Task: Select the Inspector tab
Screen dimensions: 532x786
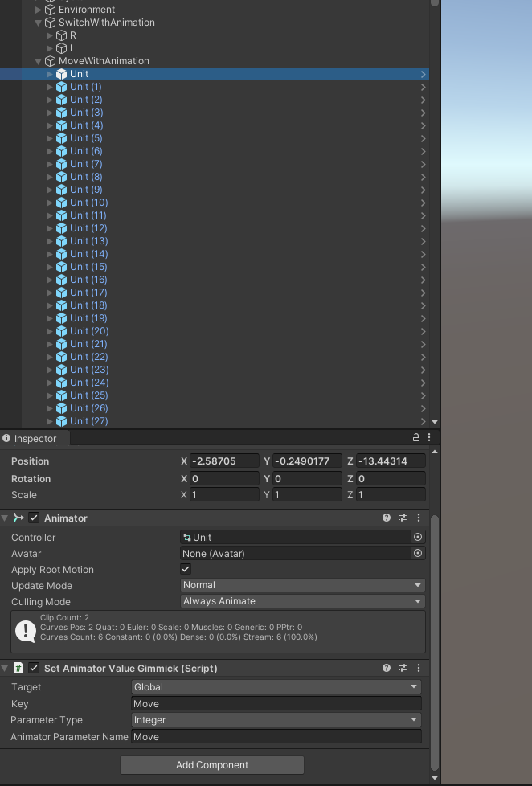Action: click(35, 438)
